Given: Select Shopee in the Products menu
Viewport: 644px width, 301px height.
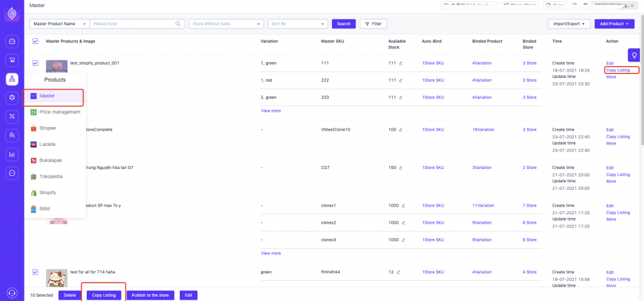Looking at the screenshot, I should [x=55, y=128].
